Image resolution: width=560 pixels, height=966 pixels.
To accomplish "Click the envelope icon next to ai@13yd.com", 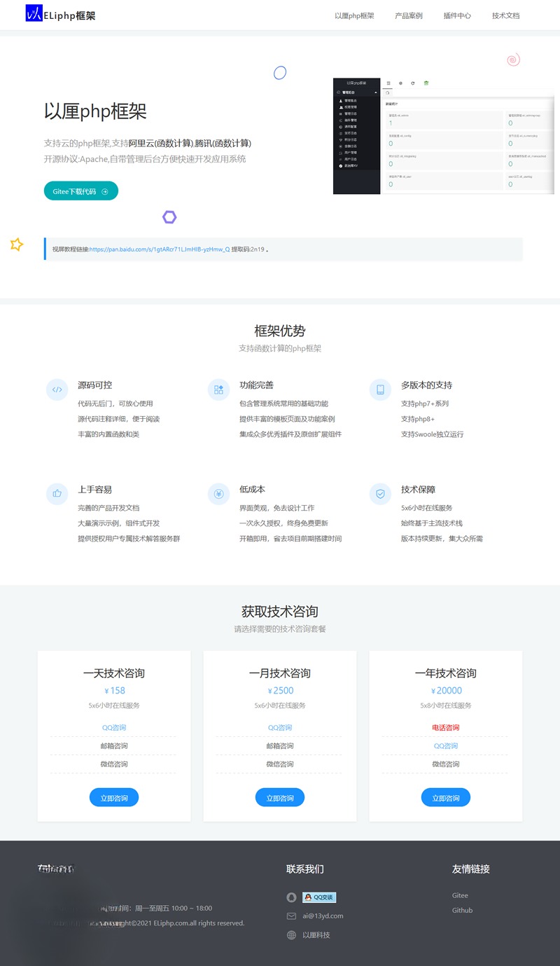I will 292,916.
